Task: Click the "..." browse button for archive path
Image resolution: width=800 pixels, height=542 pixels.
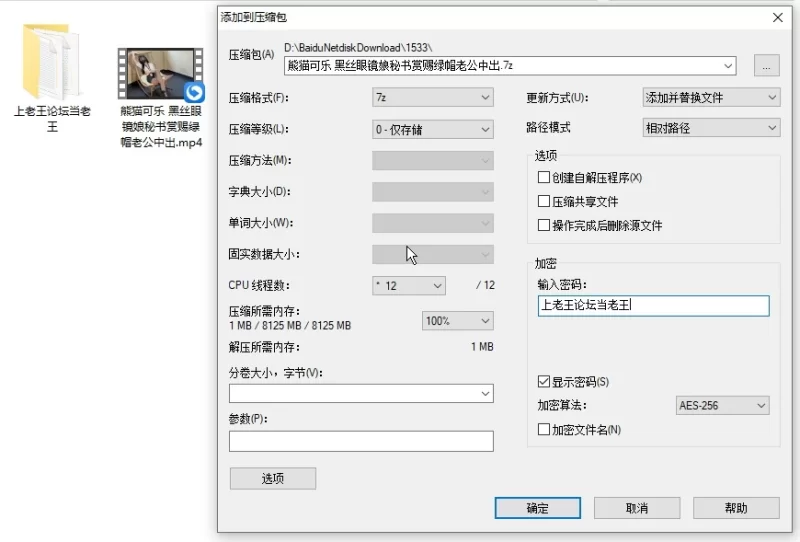Action: 766,66
